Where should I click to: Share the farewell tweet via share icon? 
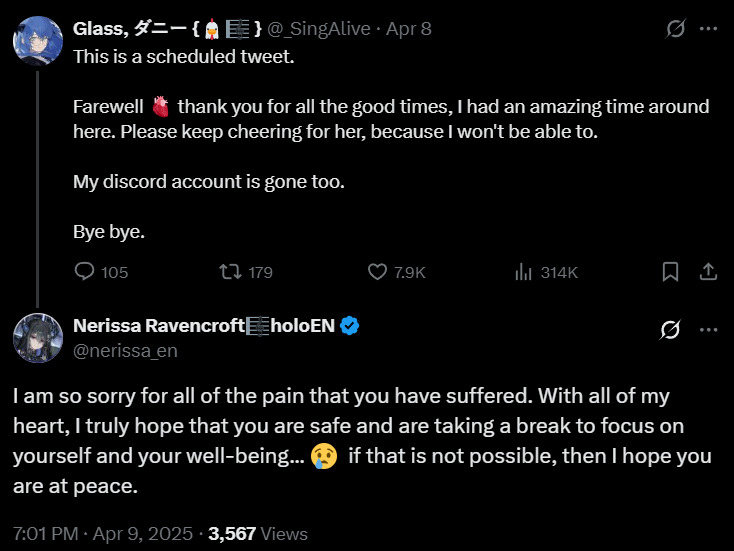[x=707, y=271]
